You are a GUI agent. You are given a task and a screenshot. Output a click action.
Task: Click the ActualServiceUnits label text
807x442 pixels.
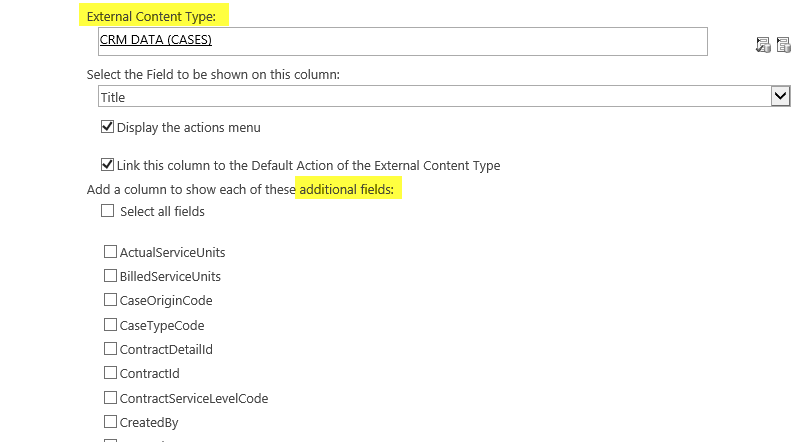(x=172, y=253)
